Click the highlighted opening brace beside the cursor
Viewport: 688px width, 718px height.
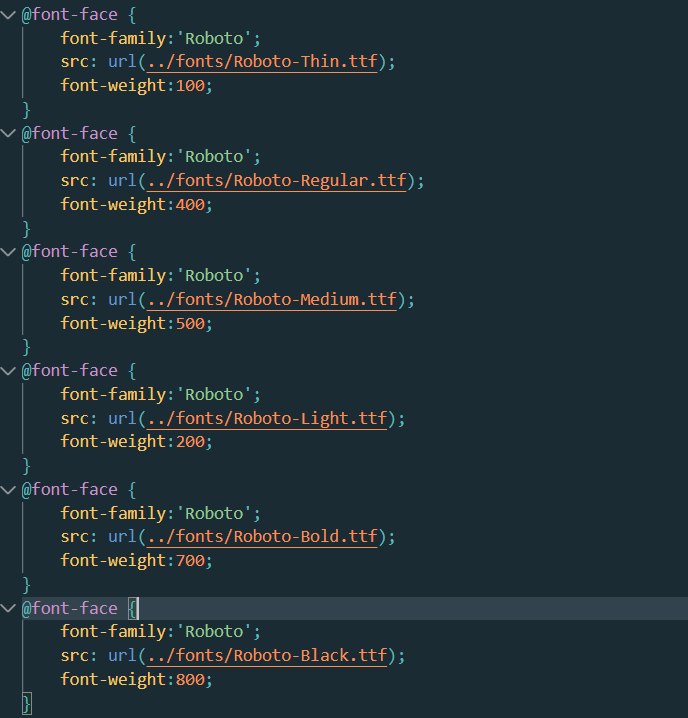pos(132,609)
